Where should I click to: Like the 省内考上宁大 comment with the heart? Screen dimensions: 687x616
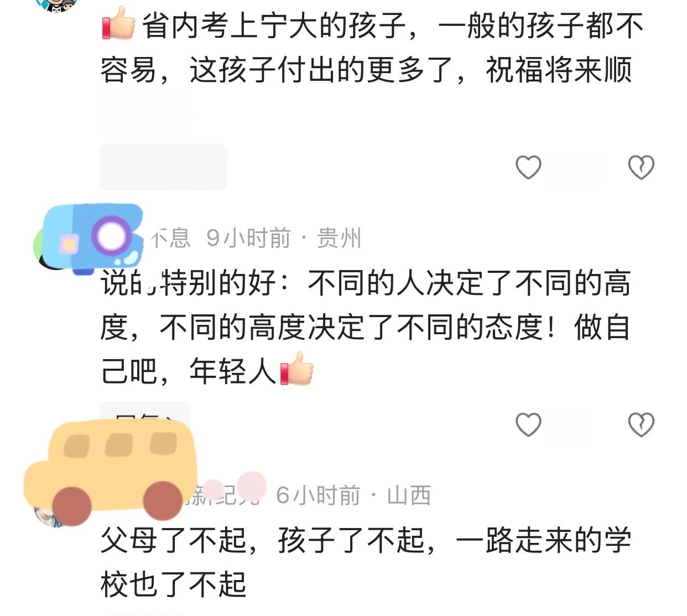pyautogui.click(x=528, y=167)
